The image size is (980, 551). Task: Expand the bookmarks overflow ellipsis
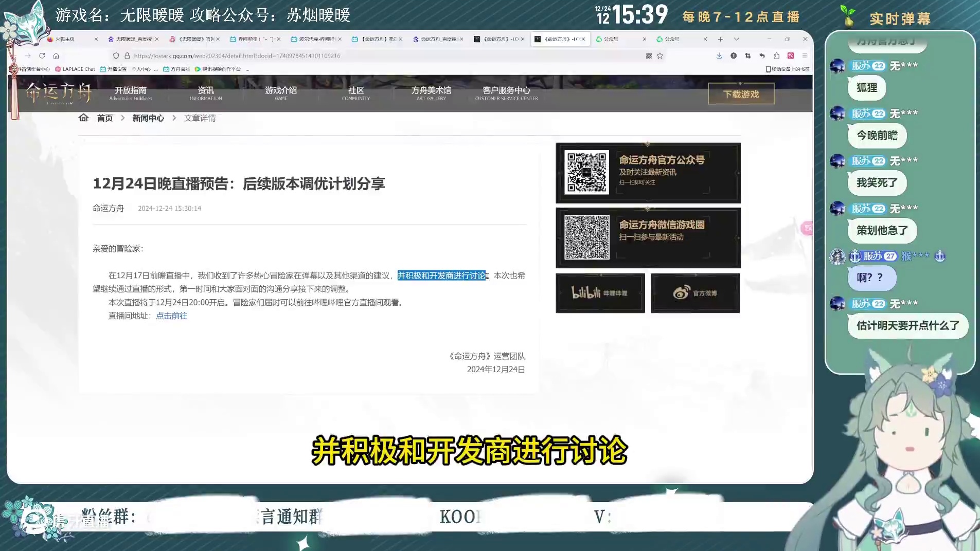(248, 69)
